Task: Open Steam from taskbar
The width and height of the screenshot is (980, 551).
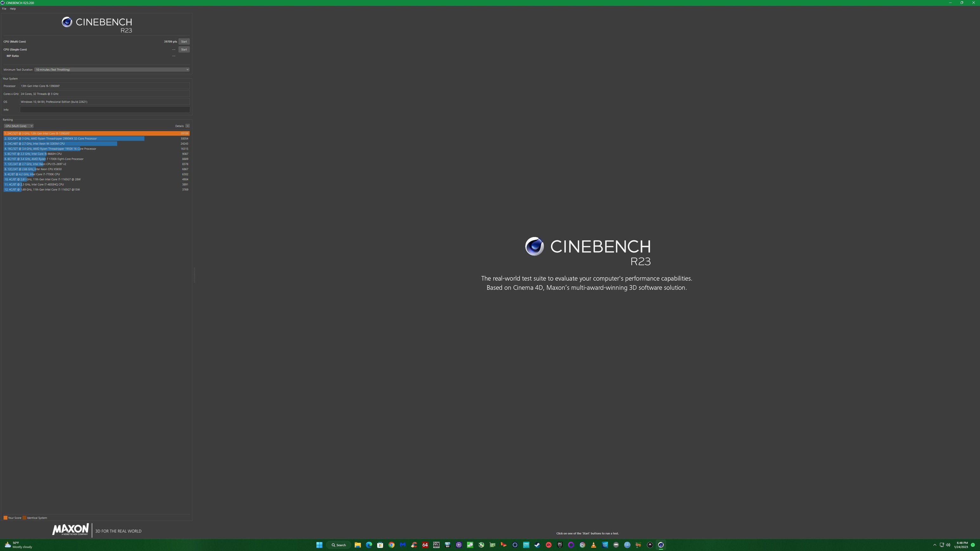Action: coord(537,545)
